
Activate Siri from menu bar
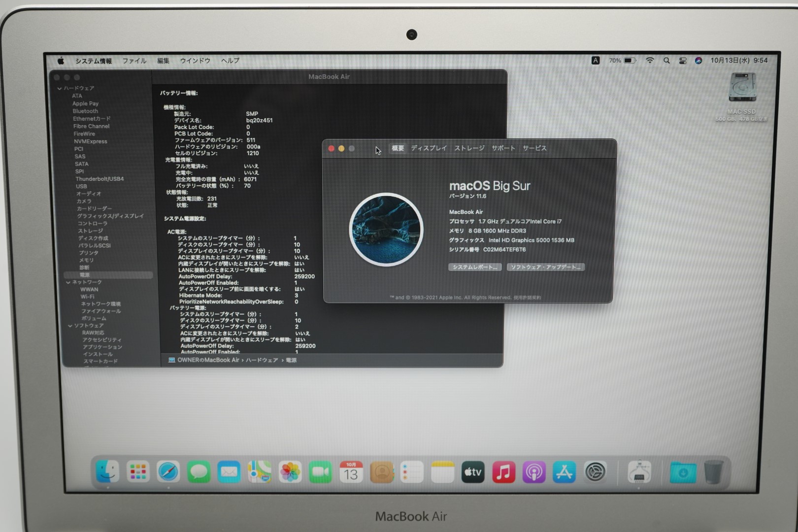[x=698, y=61]
